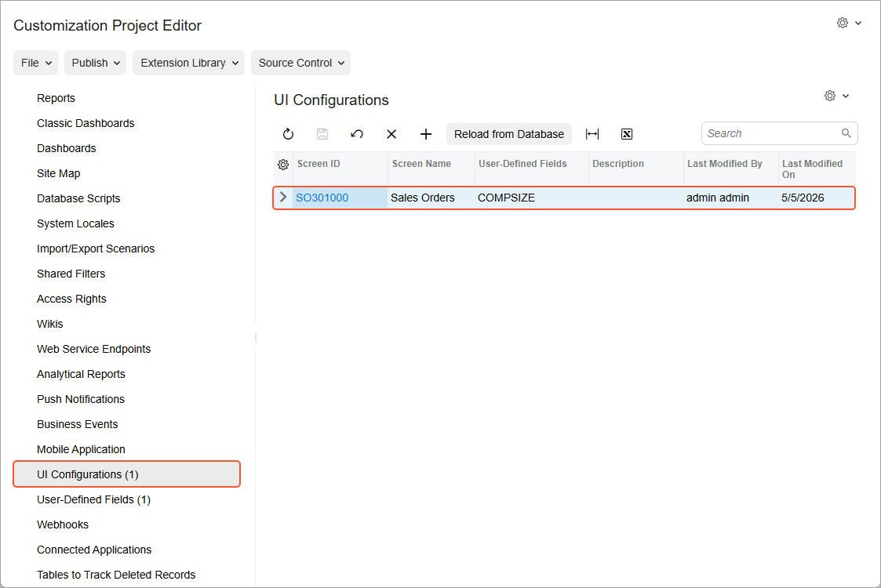This screenshot has width=881, height=588.
Task: Select UI Configurations (1) item
Action: coord(127,474)
